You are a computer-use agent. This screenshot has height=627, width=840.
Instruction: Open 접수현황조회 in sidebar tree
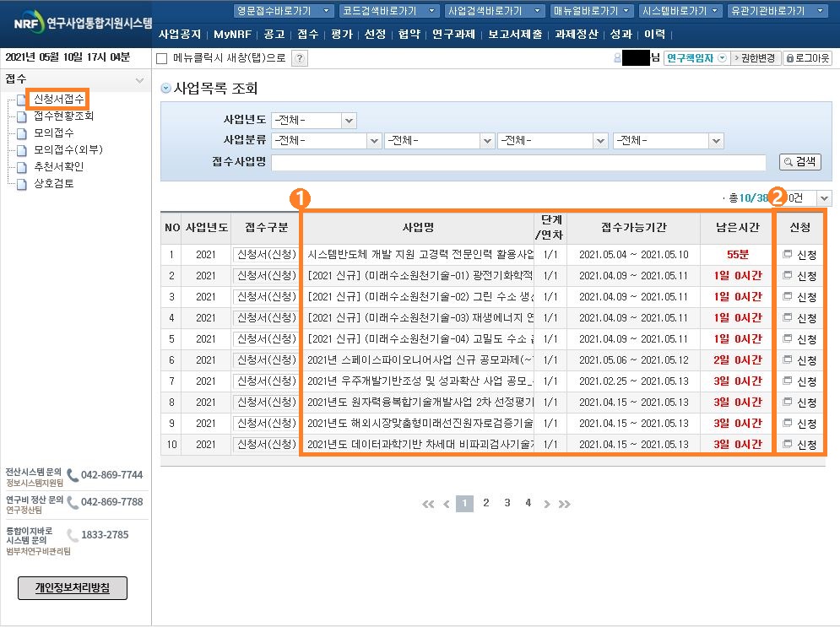click(x=63, y=116)
